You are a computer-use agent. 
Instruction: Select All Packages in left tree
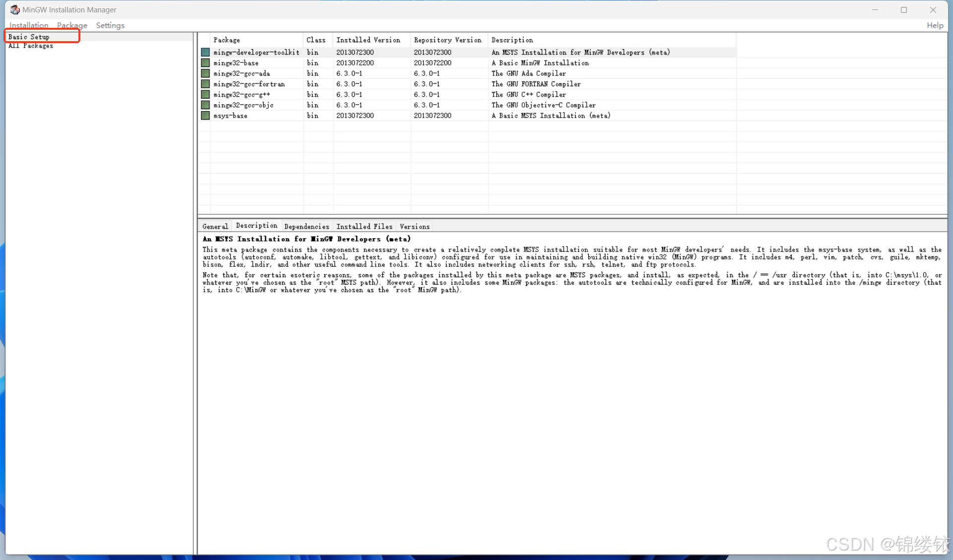tap(31, 46)
